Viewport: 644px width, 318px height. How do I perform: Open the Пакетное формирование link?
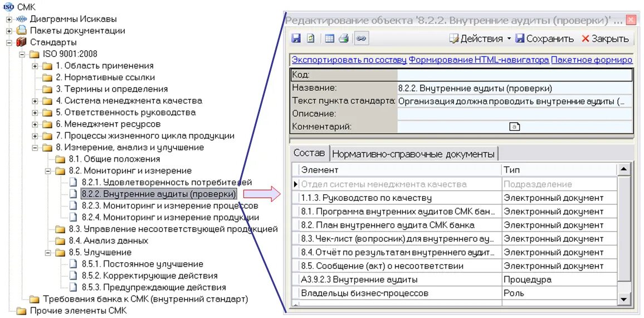[x=592, y=60]
